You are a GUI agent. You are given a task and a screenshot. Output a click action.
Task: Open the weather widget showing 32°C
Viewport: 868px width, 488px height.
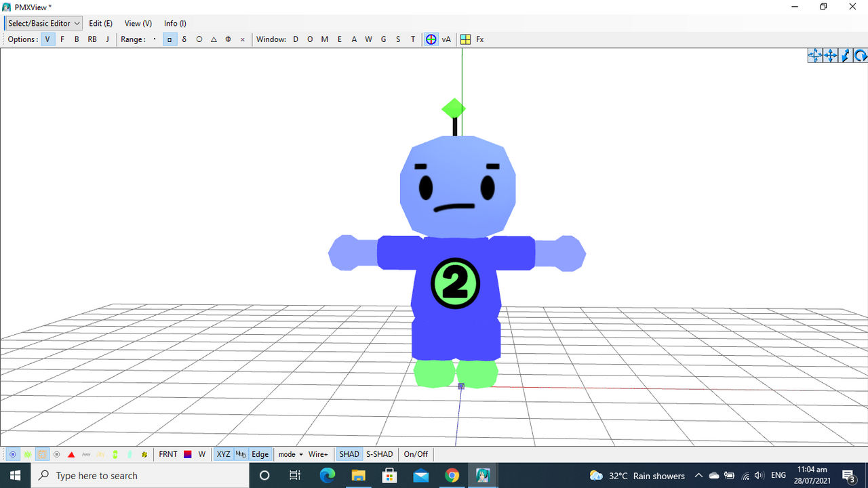(637, 476)
